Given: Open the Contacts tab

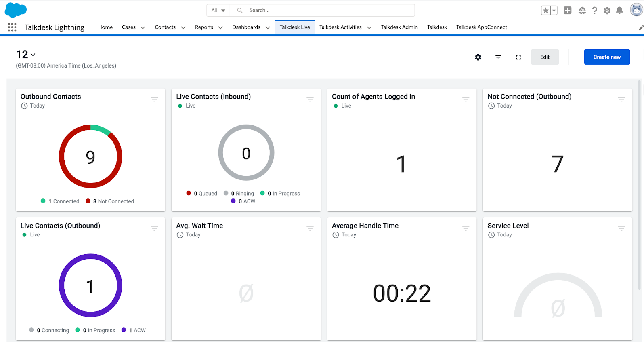Looking at the screenshot, I should [x=165, y=27].
